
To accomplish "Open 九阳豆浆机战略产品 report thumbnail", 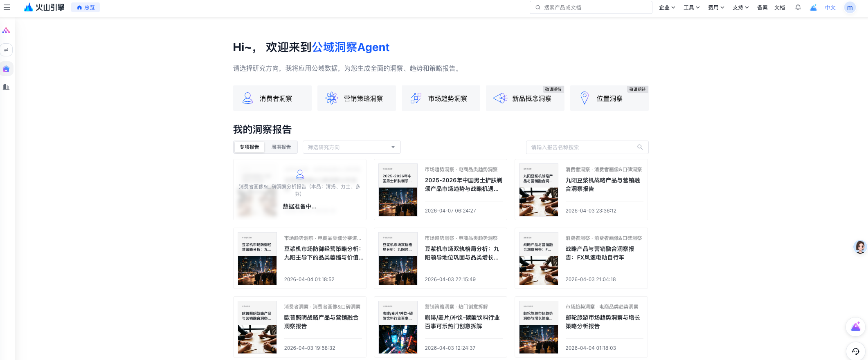I will [x=538, y=190].
